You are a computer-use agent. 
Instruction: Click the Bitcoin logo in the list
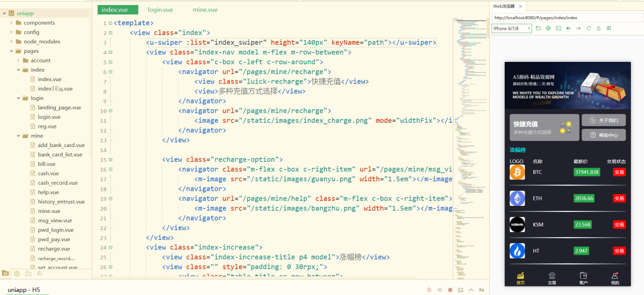pyautogui.click(x=517, y=172)
